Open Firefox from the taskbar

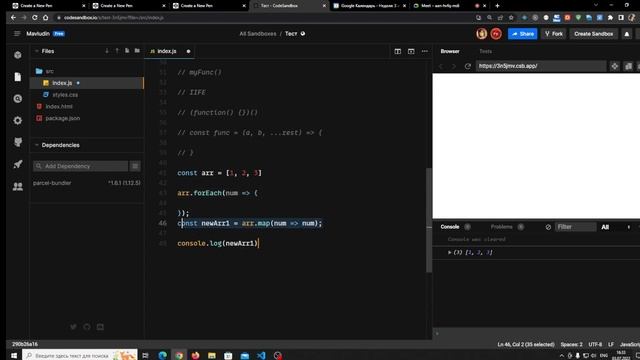point(196,356)
